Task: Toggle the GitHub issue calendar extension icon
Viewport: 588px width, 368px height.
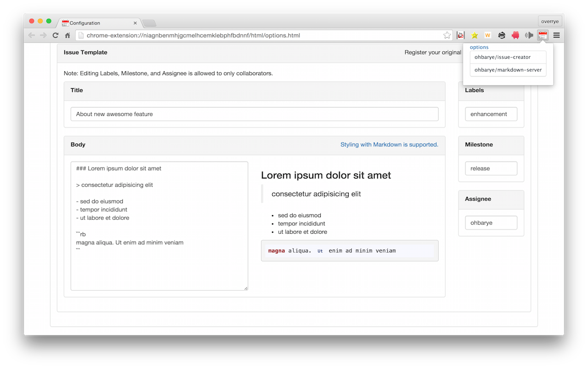Action: tap(543, 35)
